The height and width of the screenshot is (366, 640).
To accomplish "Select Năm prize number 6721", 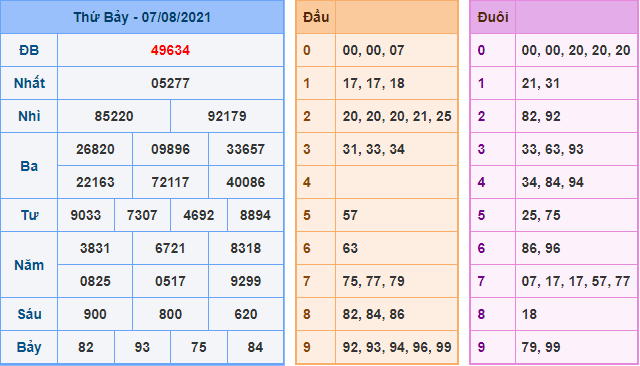I will coord(170,248).
